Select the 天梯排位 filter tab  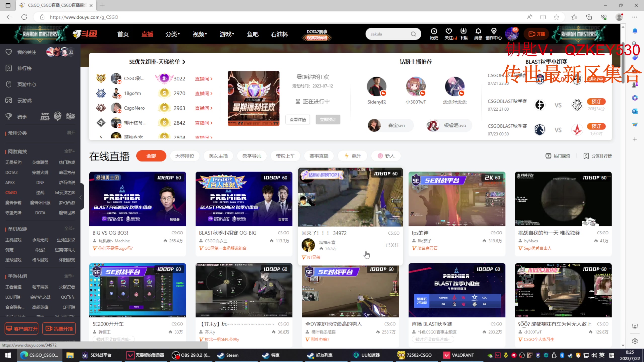tap(185, 156)
